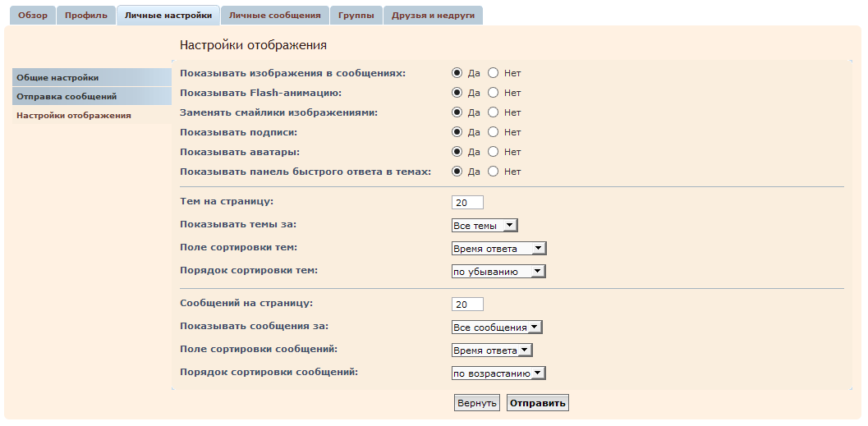Screen dimensions: 868x426
Task: Choose 'Нет' for Заменять смайлики изображениями
Action: click(x=494, y=112)
